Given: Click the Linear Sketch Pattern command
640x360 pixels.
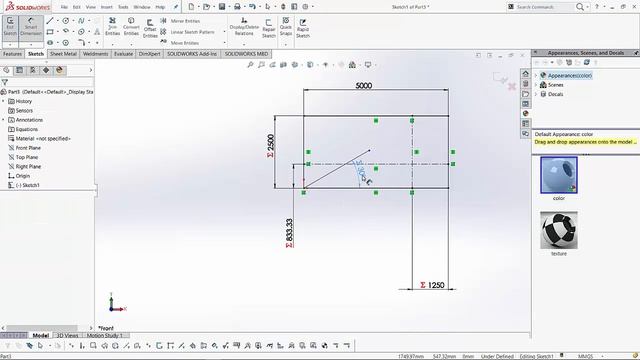Looking at the screenshot, I should (187, 32).
